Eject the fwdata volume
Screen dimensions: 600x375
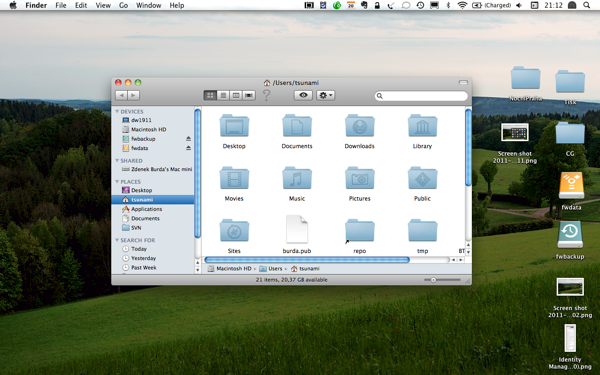click(188, 148)
